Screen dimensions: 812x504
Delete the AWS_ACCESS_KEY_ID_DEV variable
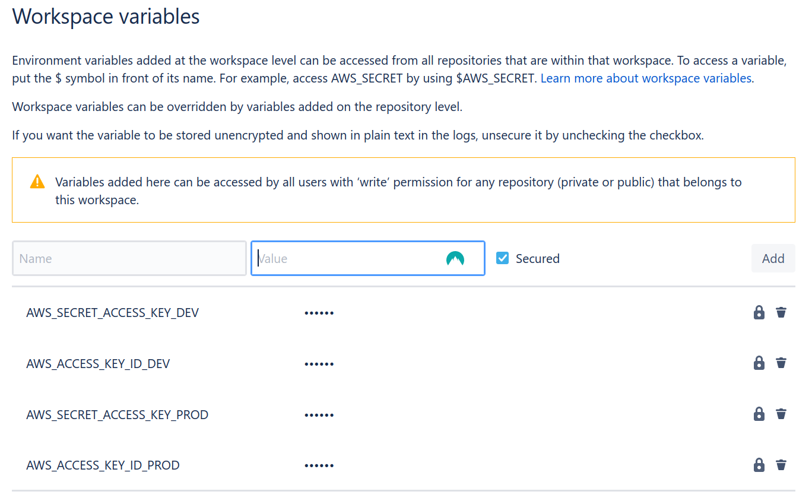[x=781, y=363]
